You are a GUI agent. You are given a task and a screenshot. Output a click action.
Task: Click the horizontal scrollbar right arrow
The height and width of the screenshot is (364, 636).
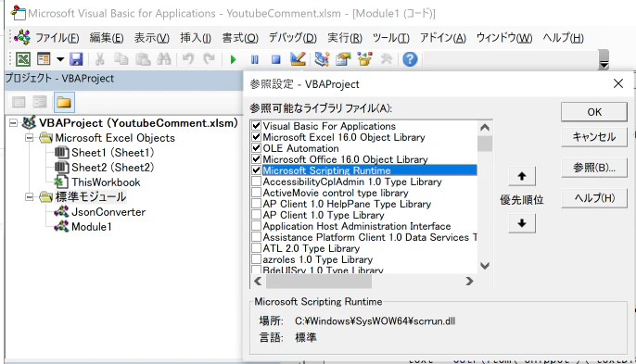[x=469, y=281]
